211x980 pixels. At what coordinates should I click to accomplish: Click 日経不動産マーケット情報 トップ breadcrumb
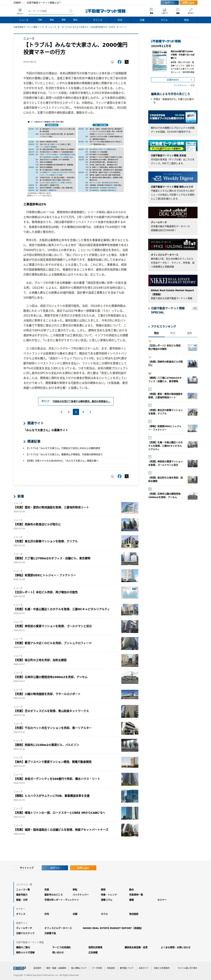28,27
